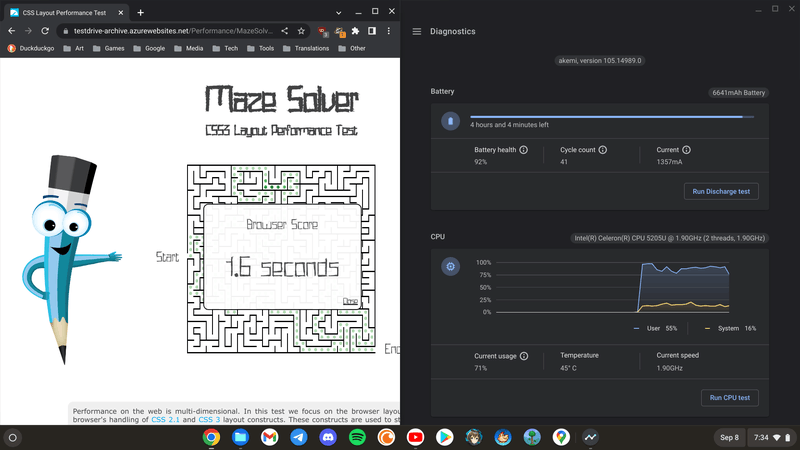Run Discharge test
This screenshot has height=450, width=800.
point(721,191)
